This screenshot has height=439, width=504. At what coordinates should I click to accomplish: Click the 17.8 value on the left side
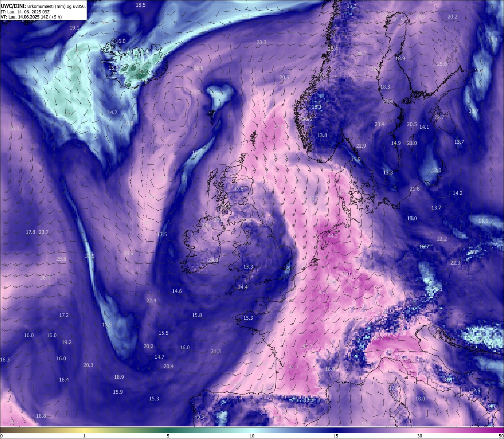(x=30, y=232)
